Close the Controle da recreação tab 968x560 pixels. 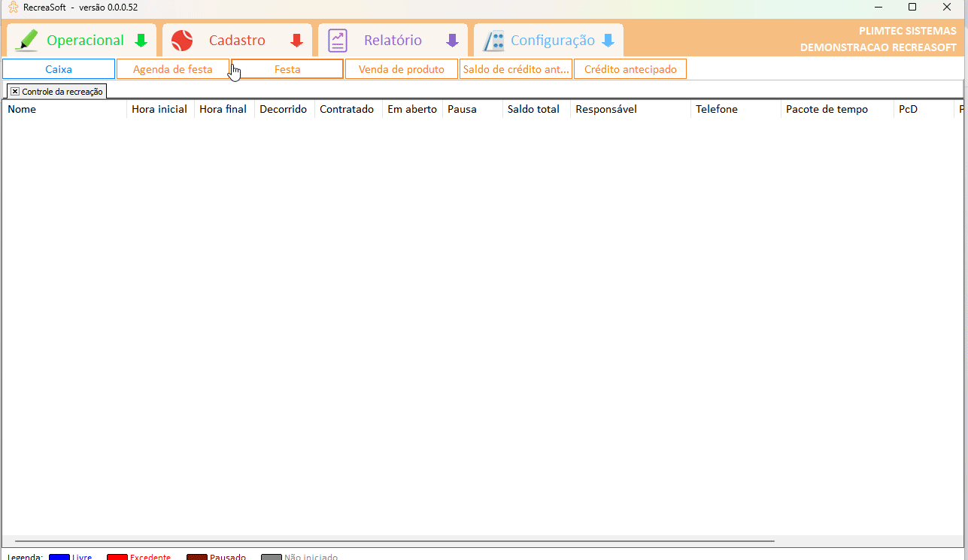click(x=15, y=91)
